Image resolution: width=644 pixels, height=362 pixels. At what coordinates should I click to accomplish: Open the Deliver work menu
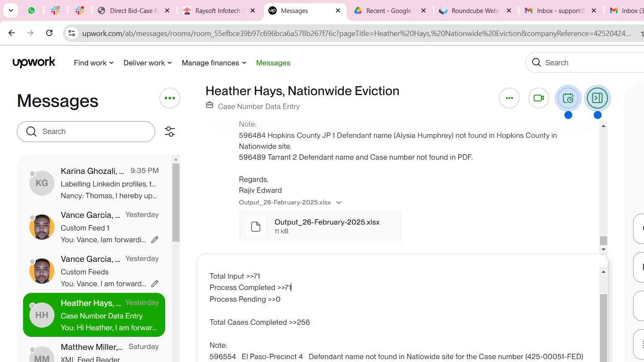(x=148, y=63)
